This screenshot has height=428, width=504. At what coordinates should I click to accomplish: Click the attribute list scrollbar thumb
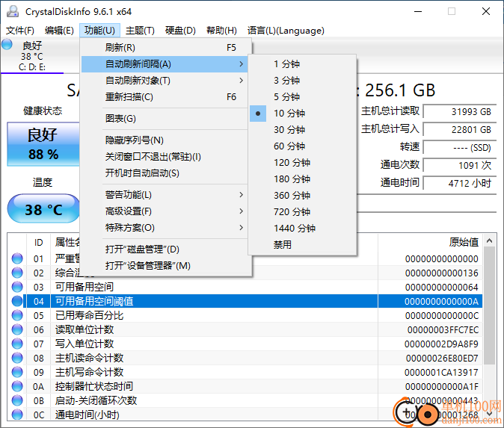489,306
